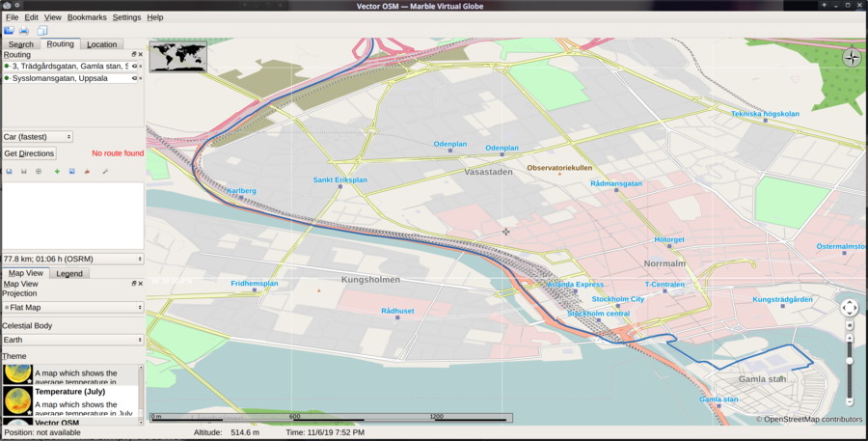The width and height of the screenshot is (868, 441).
Task: Click the pin icon in the title bar
Action: [17, 6]
